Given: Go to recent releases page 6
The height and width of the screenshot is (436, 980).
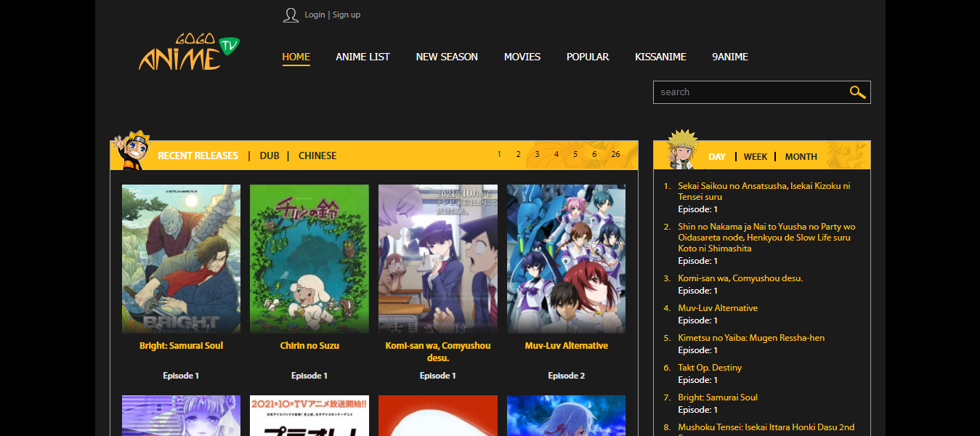Looking at the screenshot, I should tap(594, 154).
